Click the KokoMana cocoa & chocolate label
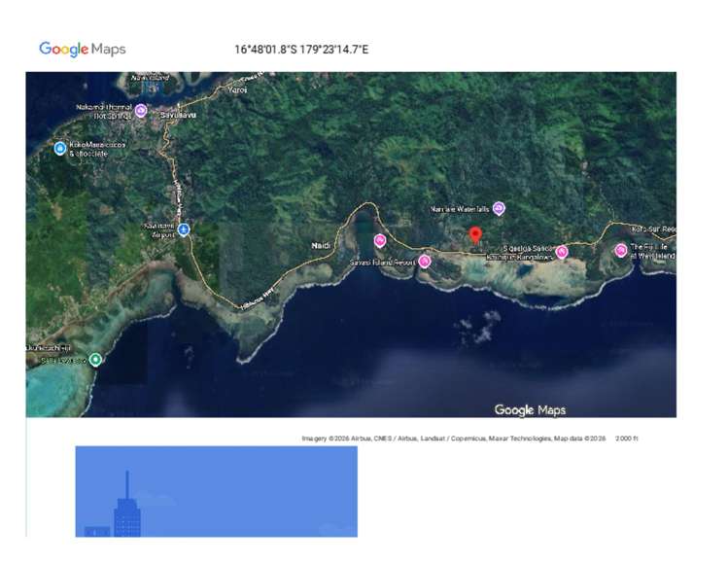728x563 pixels. 97,149
